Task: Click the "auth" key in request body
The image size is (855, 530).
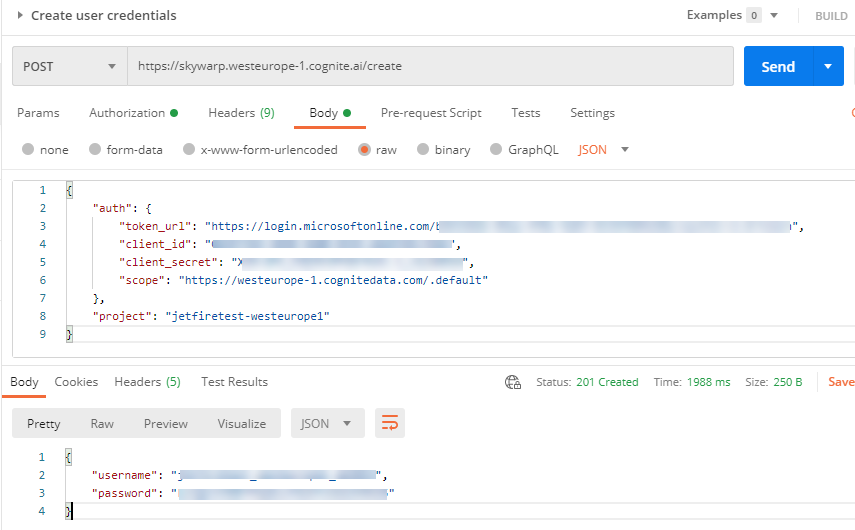Action: 112,208
